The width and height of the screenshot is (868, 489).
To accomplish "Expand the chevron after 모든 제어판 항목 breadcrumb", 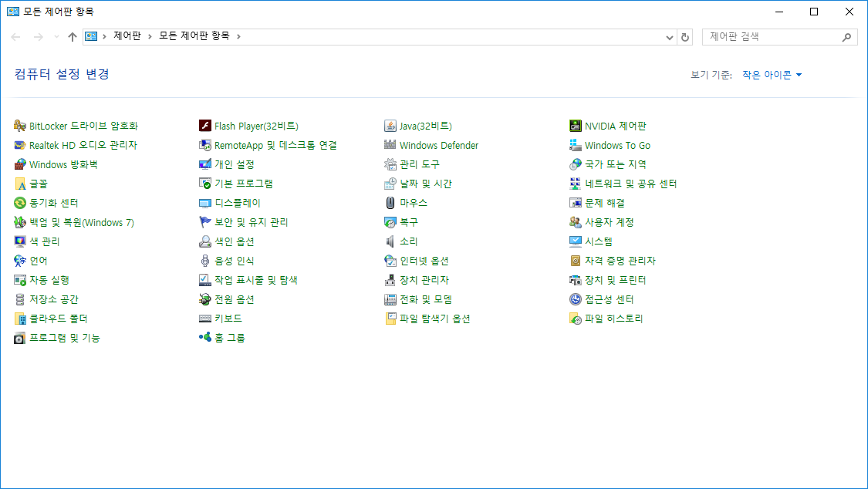I will point(238,36).
